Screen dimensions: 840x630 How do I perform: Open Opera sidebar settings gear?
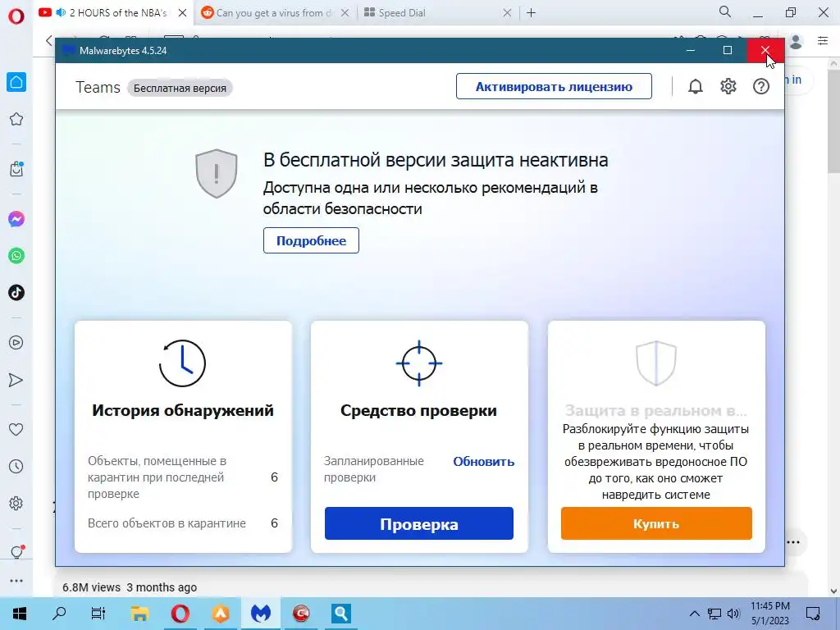pos(16,504)
